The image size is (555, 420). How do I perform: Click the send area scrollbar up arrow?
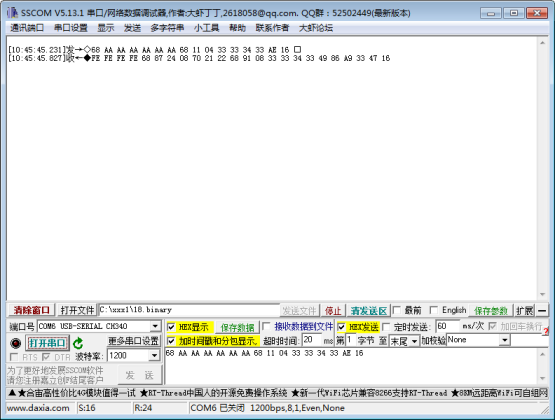(542, 354)
